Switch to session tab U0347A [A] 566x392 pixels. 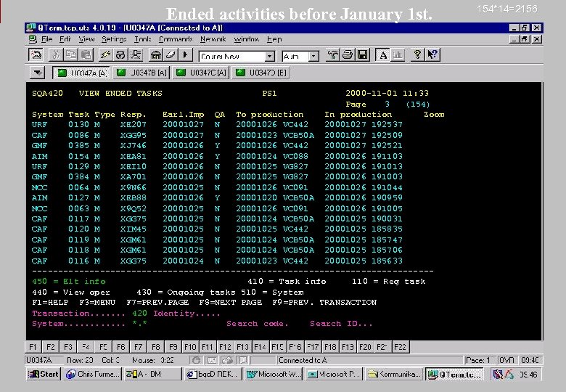tap(83, 73)
